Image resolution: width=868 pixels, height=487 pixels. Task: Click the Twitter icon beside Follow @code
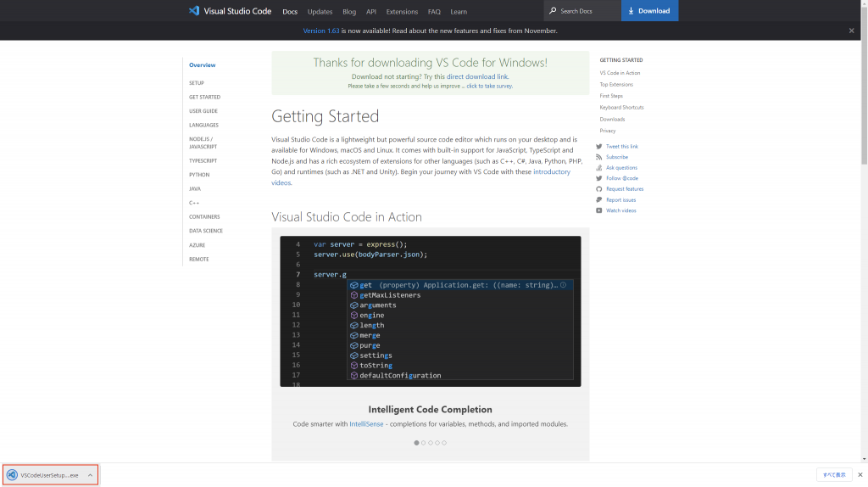tap(599, 178)
